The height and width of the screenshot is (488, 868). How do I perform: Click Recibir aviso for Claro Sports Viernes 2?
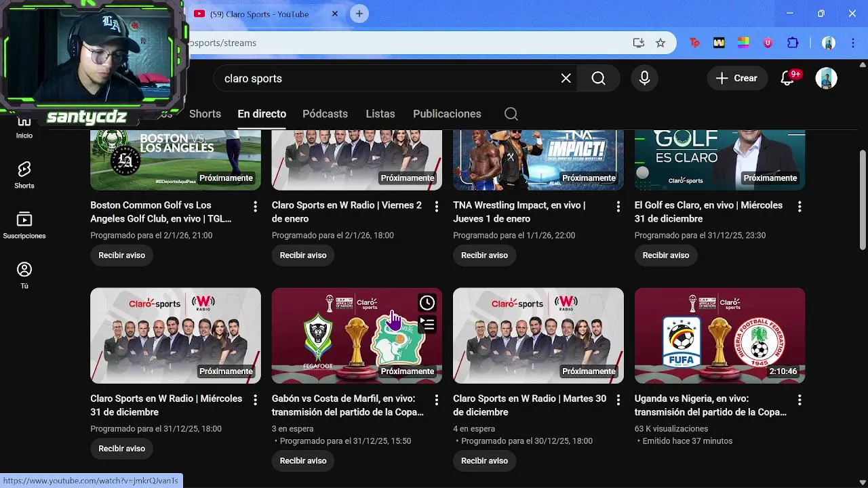pyautogui.click(x=303, y=255)
